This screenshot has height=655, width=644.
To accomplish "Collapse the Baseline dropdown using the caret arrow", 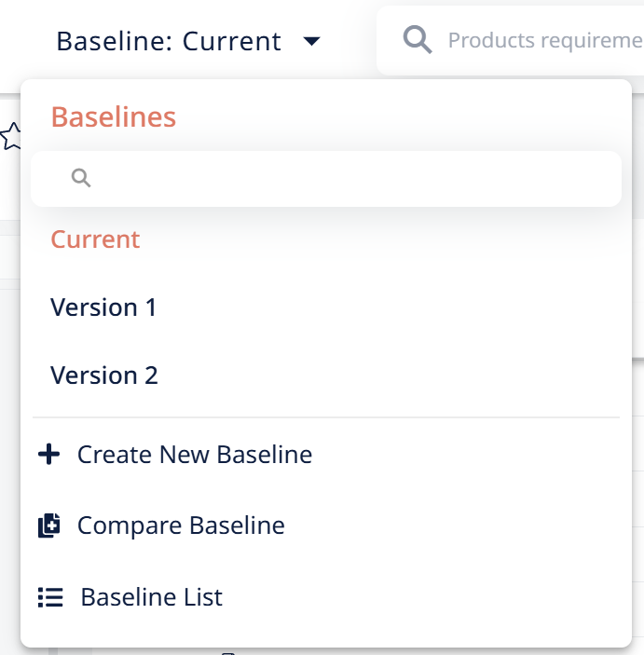I will 312,41.
